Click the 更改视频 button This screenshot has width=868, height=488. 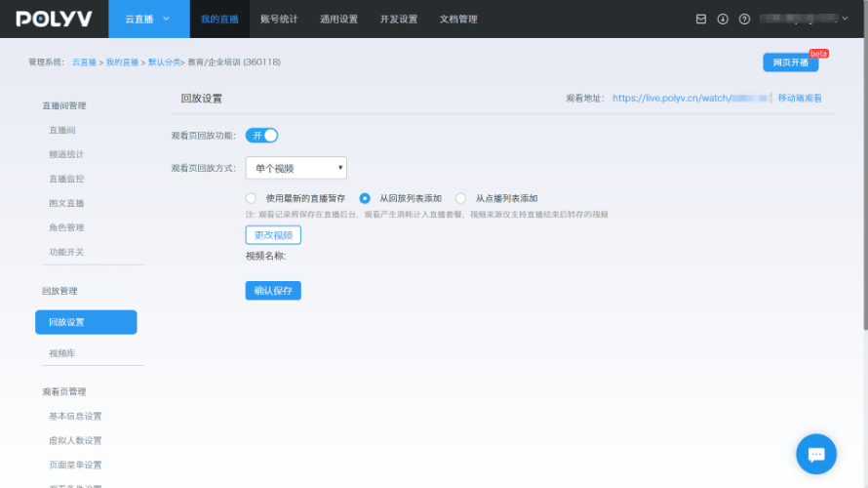click(273, 235)
